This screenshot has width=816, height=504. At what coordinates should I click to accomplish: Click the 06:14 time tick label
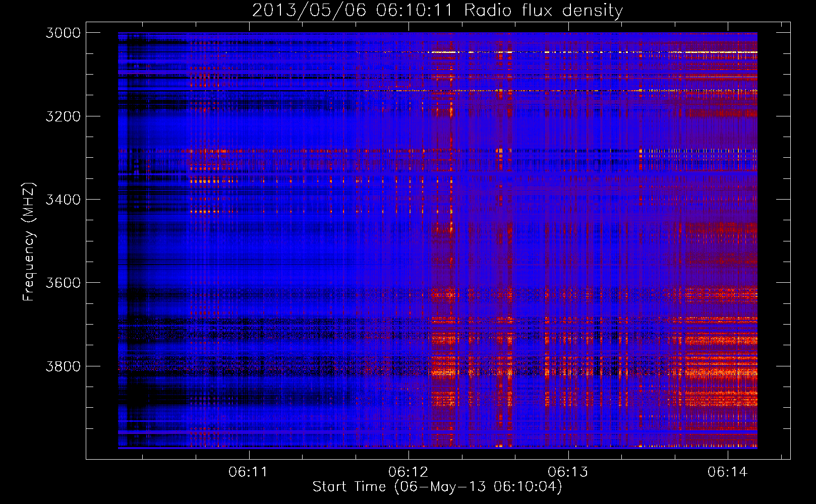click(727, 472)
